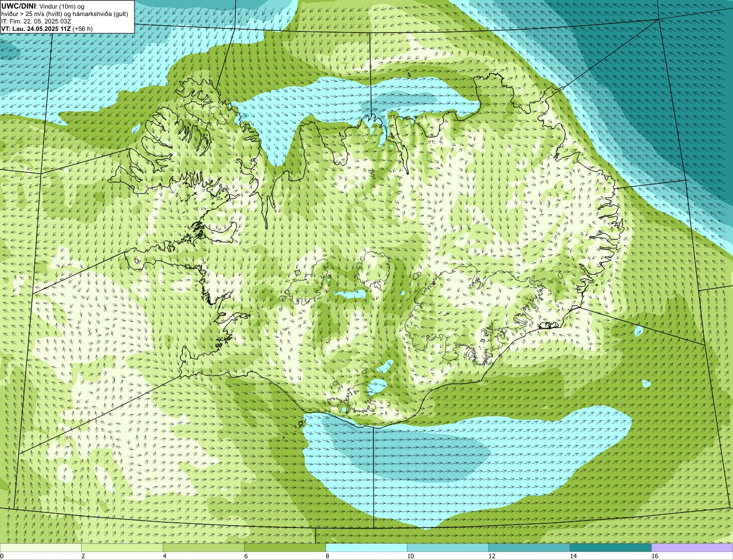Click the title line "UWC/DINI: Vindur (10m) og"

coord(43,6)
